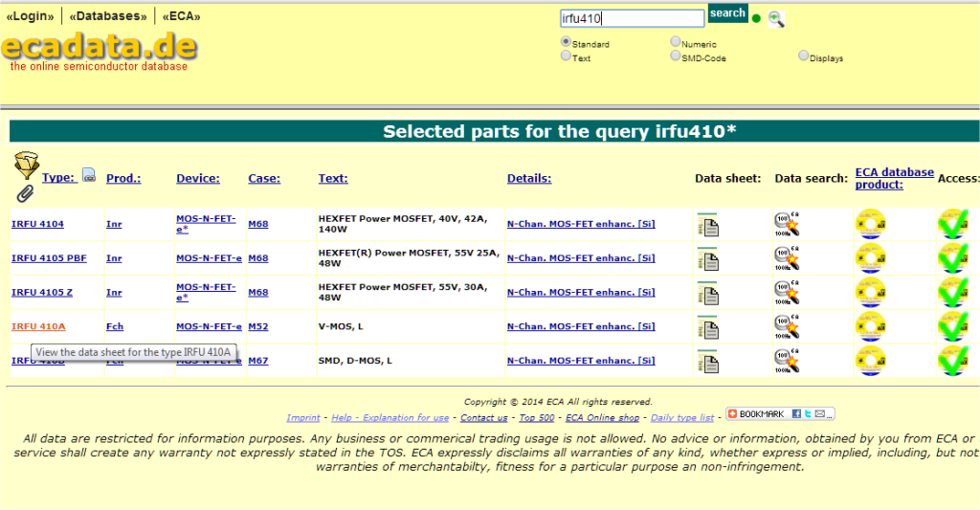The image size is (980, 510).
Task: Open the Daily type list link
Action: [681, 417]
